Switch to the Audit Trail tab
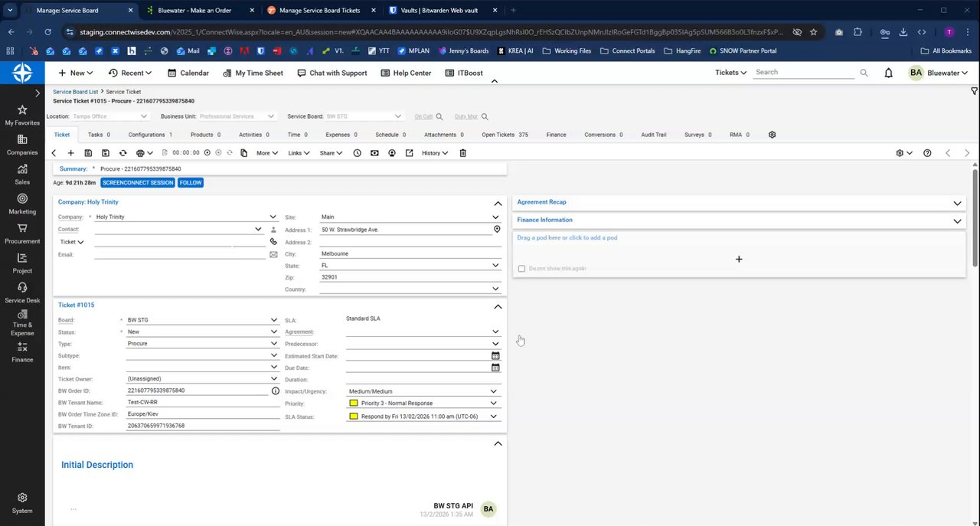 (653, 135)
